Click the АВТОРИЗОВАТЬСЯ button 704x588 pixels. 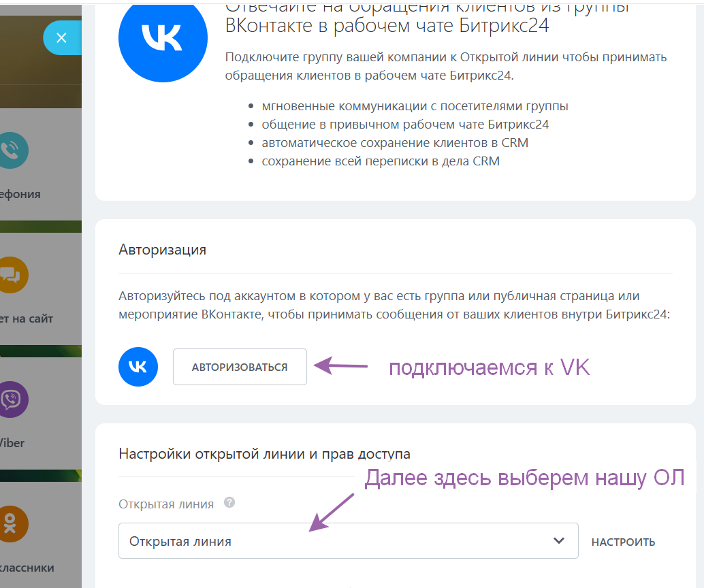(240, 366)
